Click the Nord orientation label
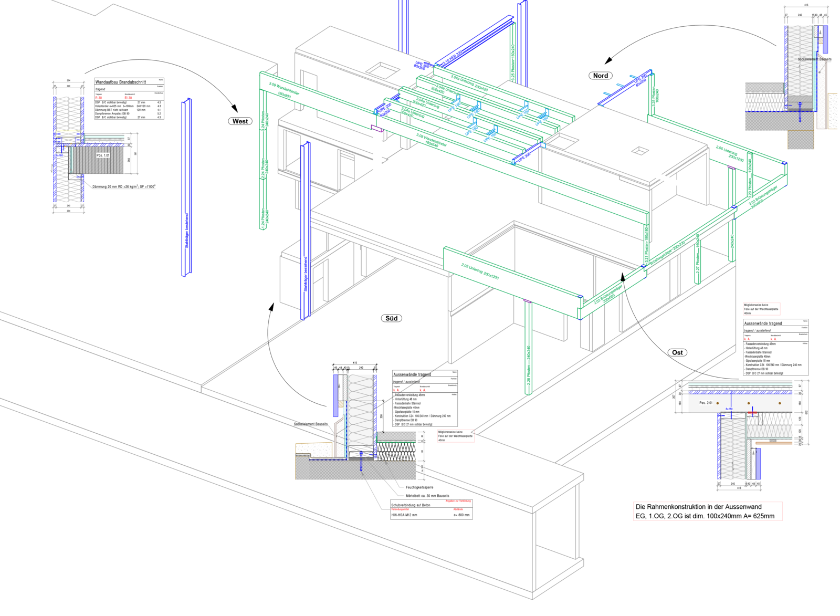 tap(600, 76)
